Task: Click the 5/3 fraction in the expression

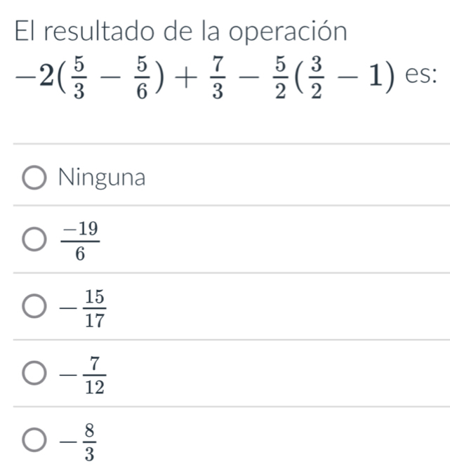Action: click(x=79, y=77)
